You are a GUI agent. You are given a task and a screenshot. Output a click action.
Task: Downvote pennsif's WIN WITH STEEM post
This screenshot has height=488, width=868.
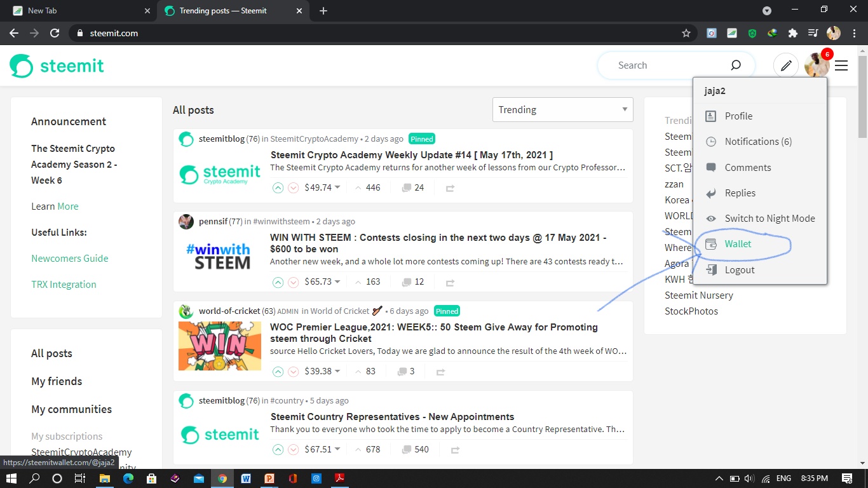click(x=294, y=281)
